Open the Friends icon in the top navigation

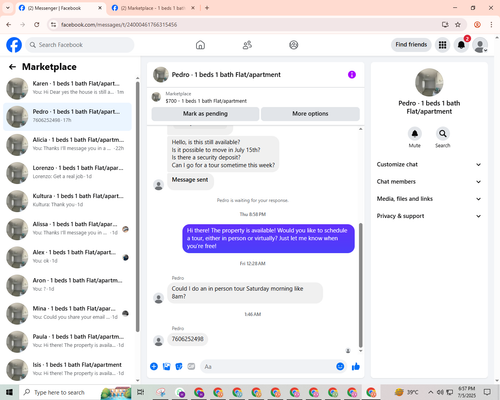tap(247, 45)
